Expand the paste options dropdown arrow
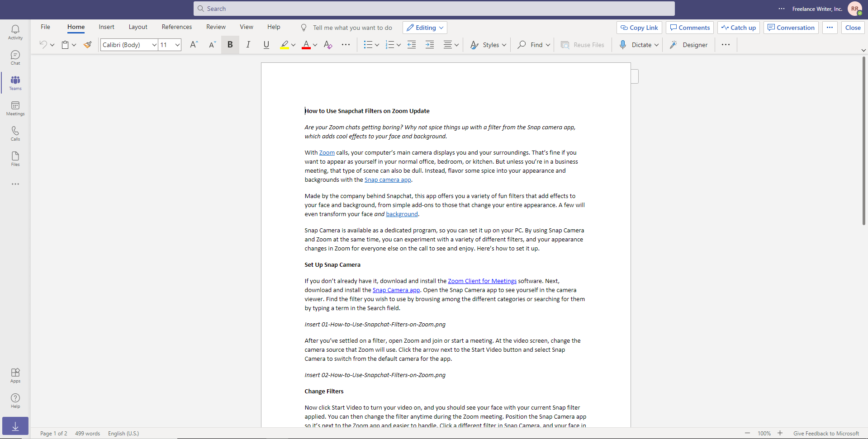Image resolution: width=868 pixels, height=439 pixels. pyautogui.click(x=74, y=45)
